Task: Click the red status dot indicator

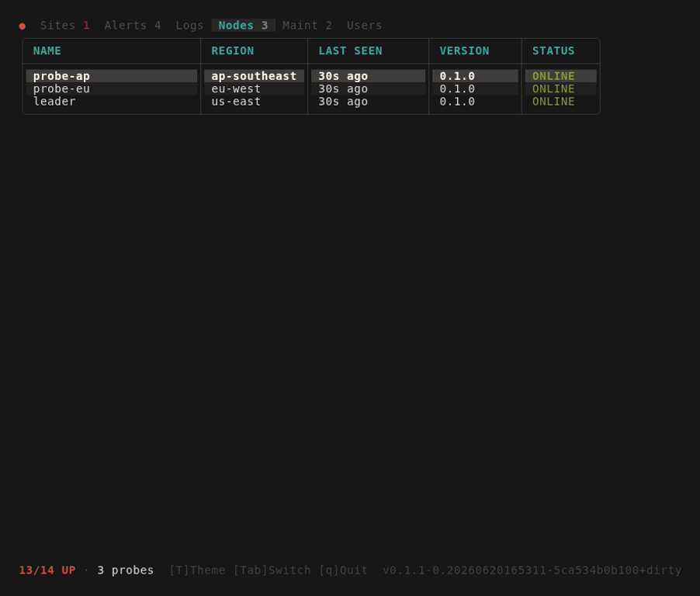Action: tap(23, 26)
